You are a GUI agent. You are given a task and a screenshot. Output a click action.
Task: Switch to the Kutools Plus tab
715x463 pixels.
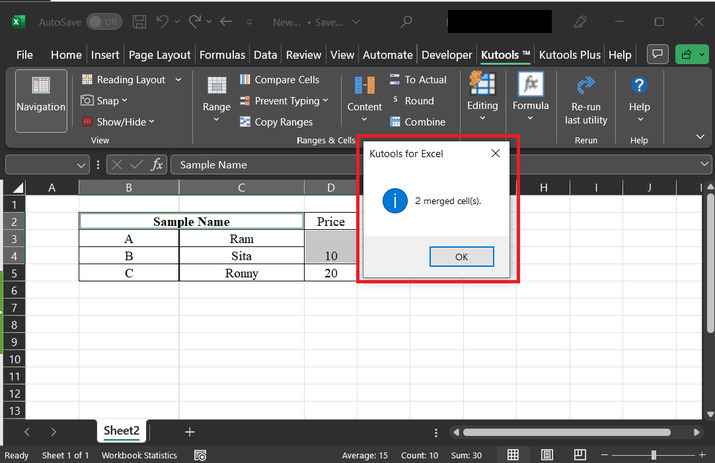pyautogui.click(x=571, y=55)
